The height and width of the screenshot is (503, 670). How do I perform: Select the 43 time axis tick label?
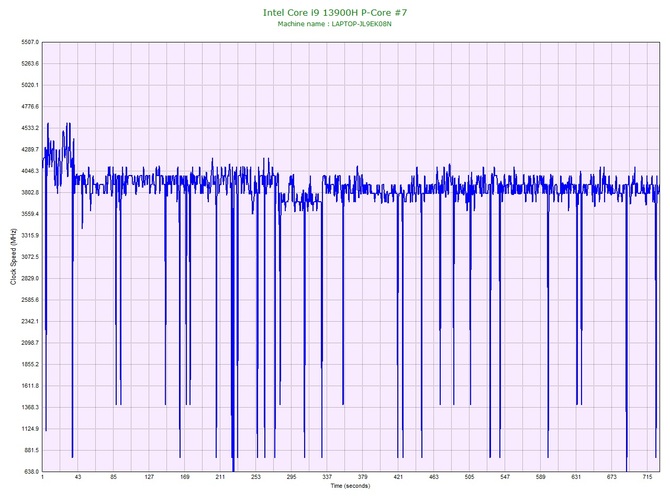click(78, 477)
